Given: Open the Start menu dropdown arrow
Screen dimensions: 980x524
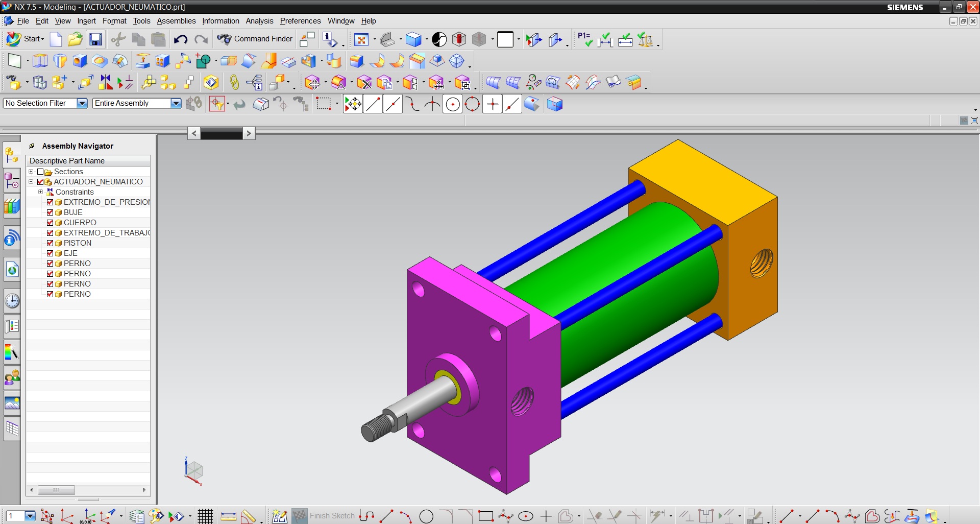Looking at the screenshot, I should (x=43, y=39).
